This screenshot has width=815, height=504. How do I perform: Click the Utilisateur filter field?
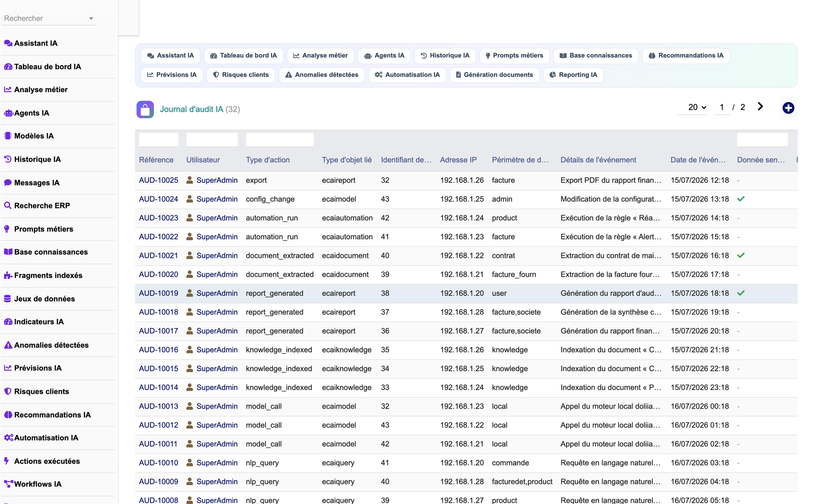point(212,140)
